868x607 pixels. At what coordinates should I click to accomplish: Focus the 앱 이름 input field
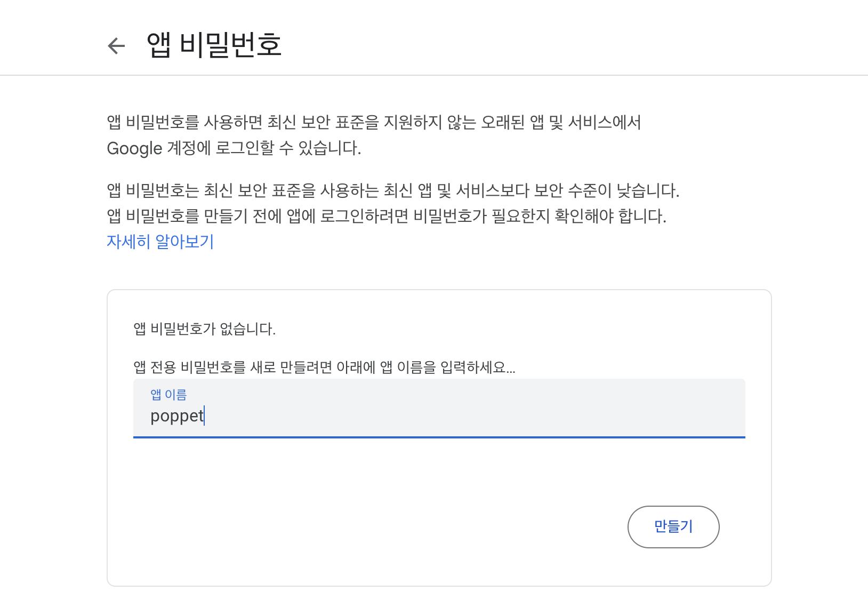(439, 408)
